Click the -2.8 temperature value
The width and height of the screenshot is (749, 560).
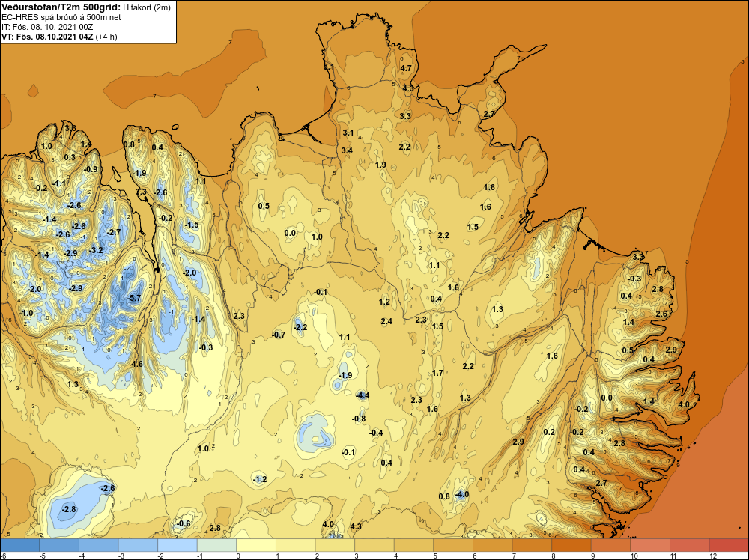[69, 509]
